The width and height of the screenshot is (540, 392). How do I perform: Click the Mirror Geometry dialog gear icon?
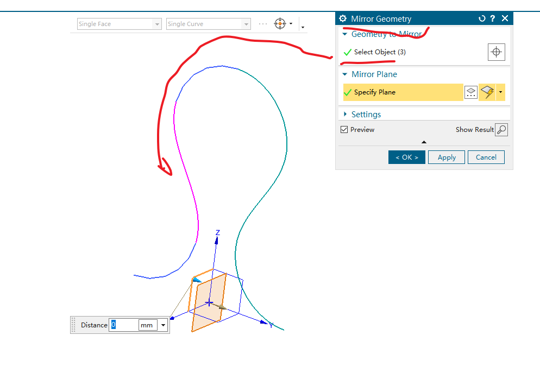(x=343, y=18)
